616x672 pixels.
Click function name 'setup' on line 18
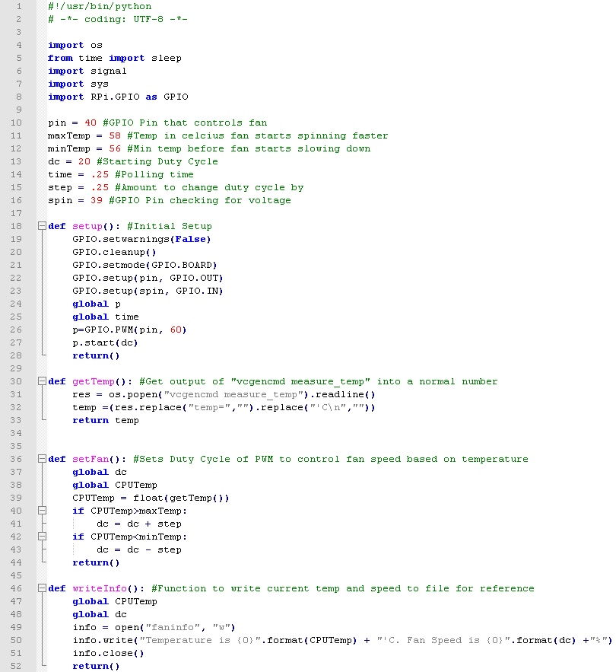[87, 226]
